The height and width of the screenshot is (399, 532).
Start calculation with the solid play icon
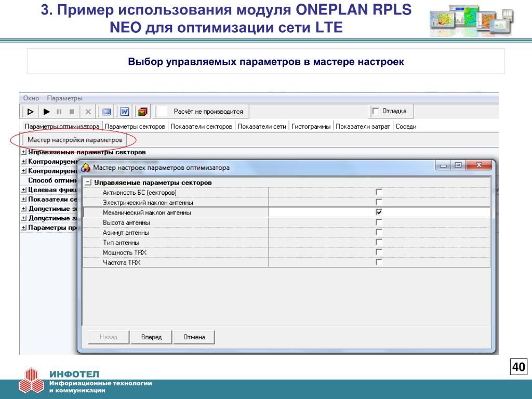point(46,111)
